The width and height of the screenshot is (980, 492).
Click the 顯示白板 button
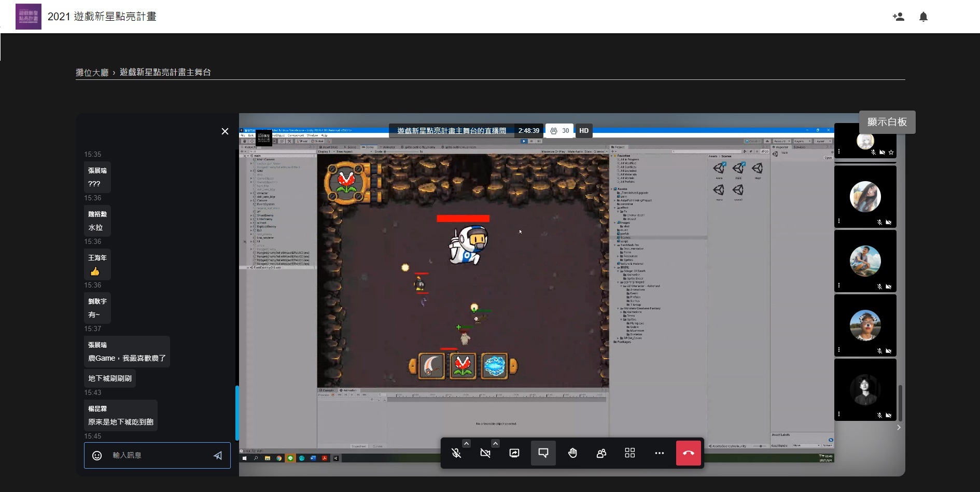coord(887,122)
